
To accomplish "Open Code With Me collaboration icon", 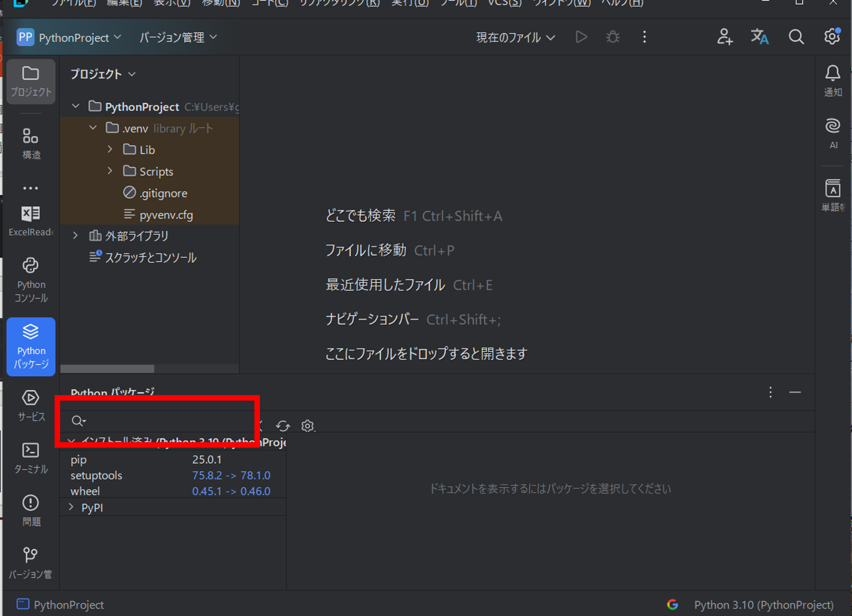I will pos(724,37).
